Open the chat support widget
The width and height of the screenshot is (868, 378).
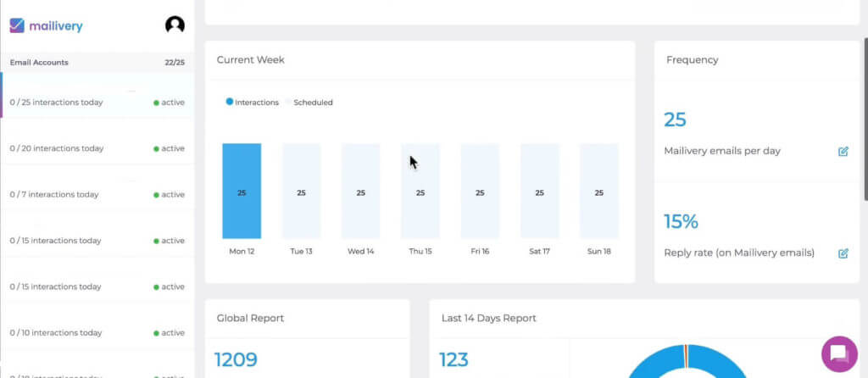point(838,353)
